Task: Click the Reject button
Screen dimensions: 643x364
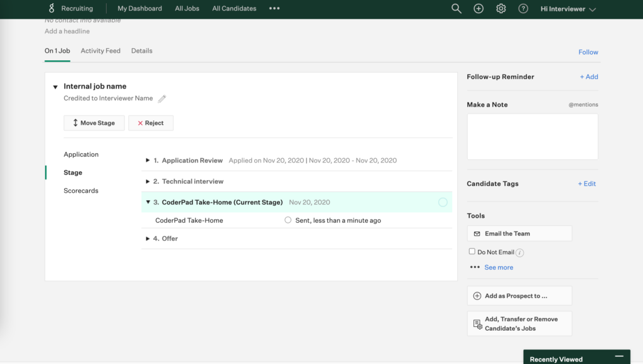Action: click(151, 122)
